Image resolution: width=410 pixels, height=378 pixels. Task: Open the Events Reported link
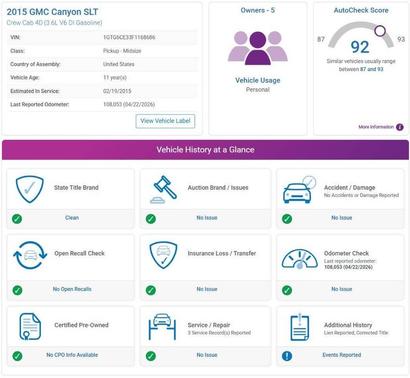(x=342, y=355)
